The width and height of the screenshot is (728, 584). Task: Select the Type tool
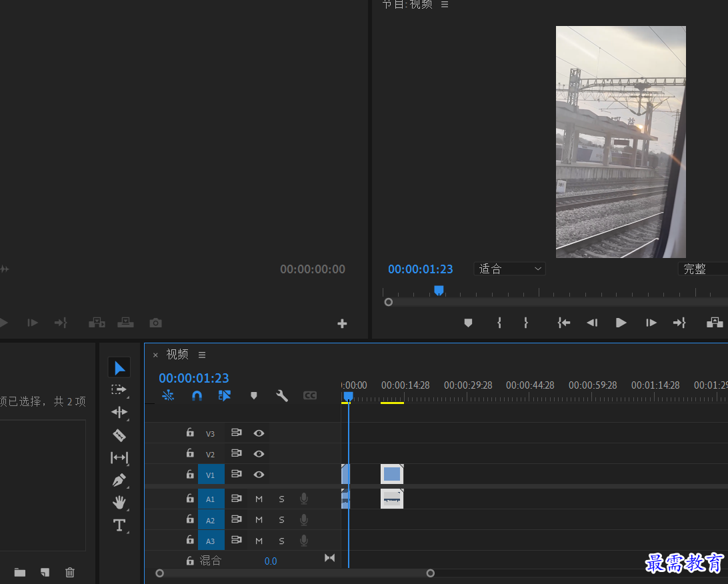click(x=119, y=525)
